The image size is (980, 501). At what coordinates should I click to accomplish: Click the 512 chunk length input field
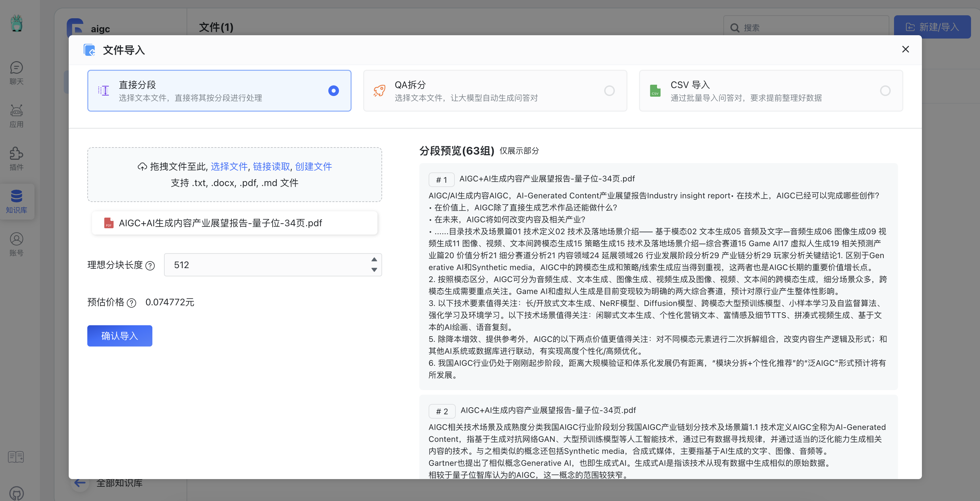tap(273, 264)
